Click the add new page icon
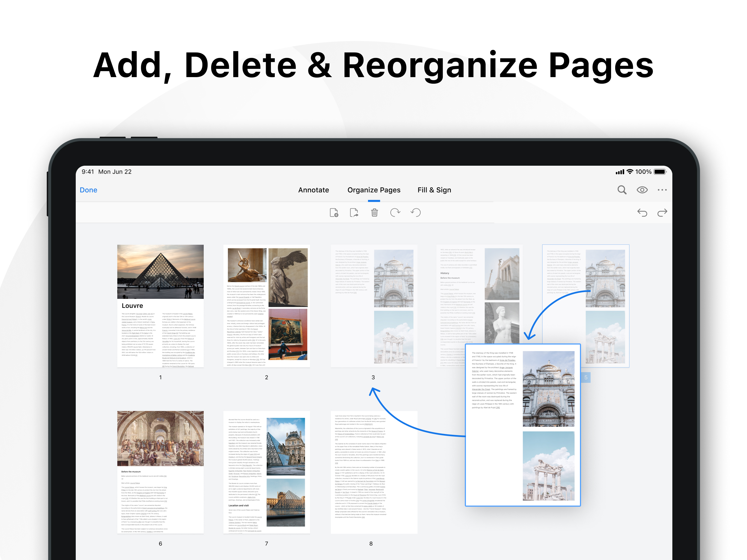The width and height of the screenshot is (747, 560). pos(334,212)
